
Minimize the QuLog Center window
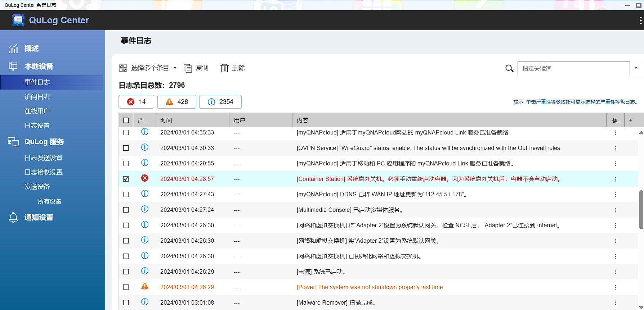coord(627,5)
